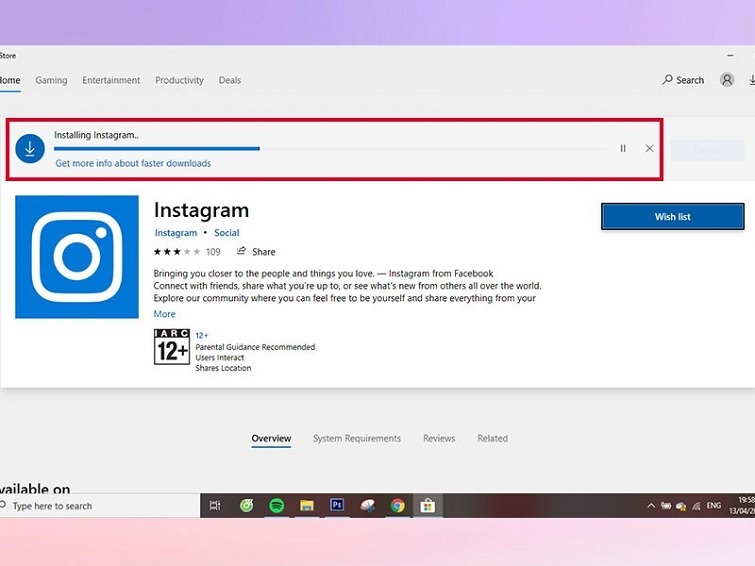Click the Parental Guidance Recommended text

click(255, 347)
